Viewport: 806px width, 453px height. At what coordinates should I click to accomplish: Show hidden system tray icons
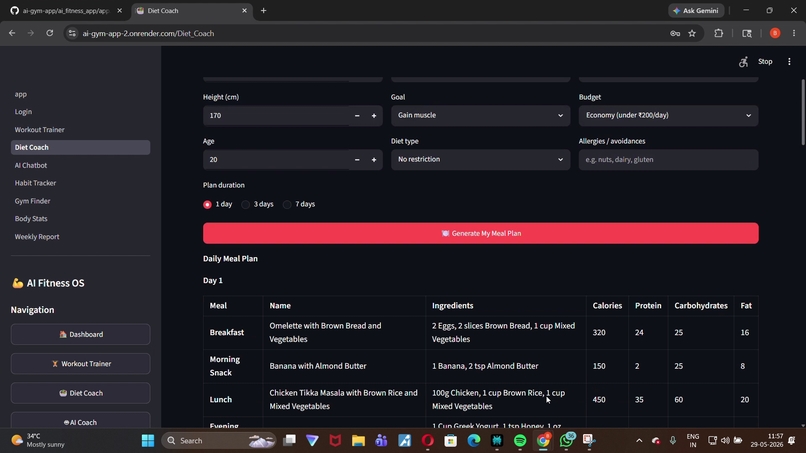[x=639, y=441]
